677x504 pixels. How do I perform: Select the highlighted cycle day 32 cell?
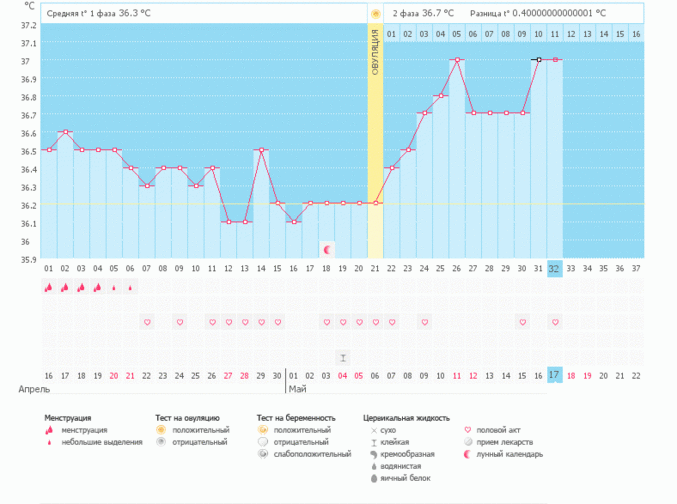554,268
